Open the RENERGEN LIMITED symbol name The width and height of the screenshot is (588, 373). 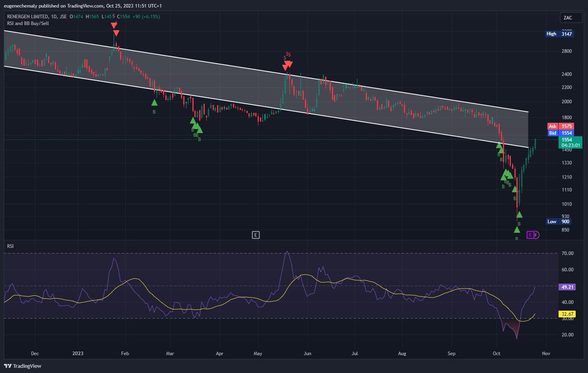tap(27, 16)
